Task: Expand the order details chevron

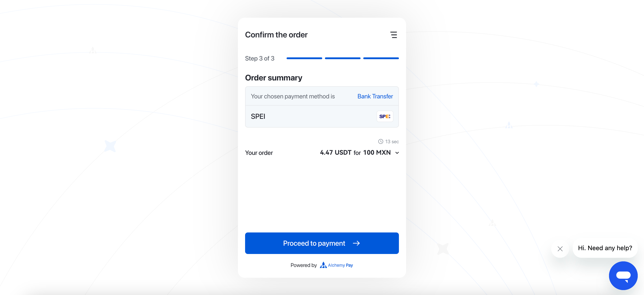Action: click(x=397, y=153)
